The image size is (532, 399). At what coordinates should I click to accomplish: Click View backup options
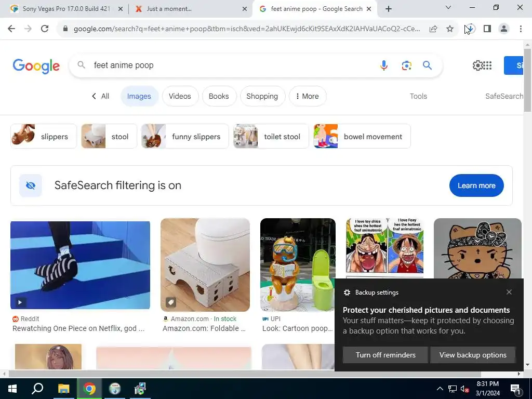pos(473,355)
